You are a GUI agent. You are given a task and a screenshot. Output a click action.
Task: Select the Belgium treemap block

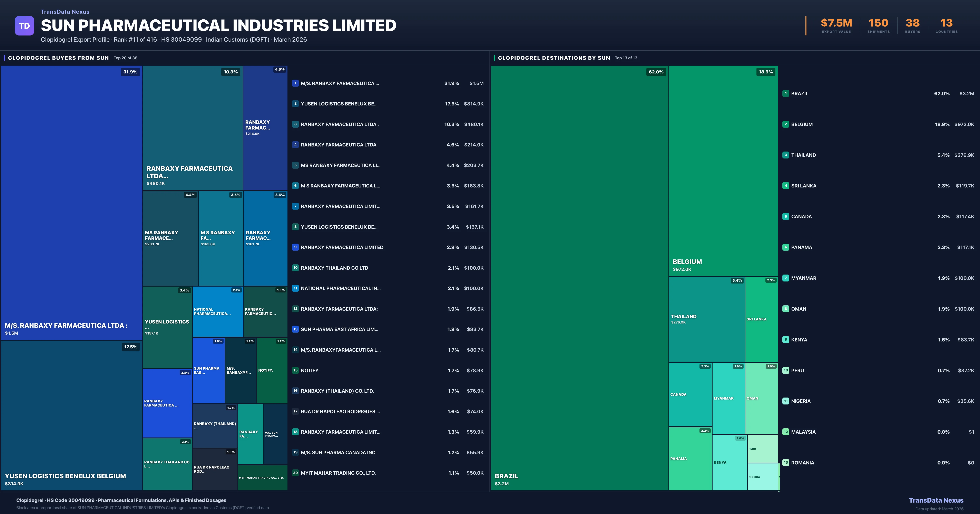(723, 170)
